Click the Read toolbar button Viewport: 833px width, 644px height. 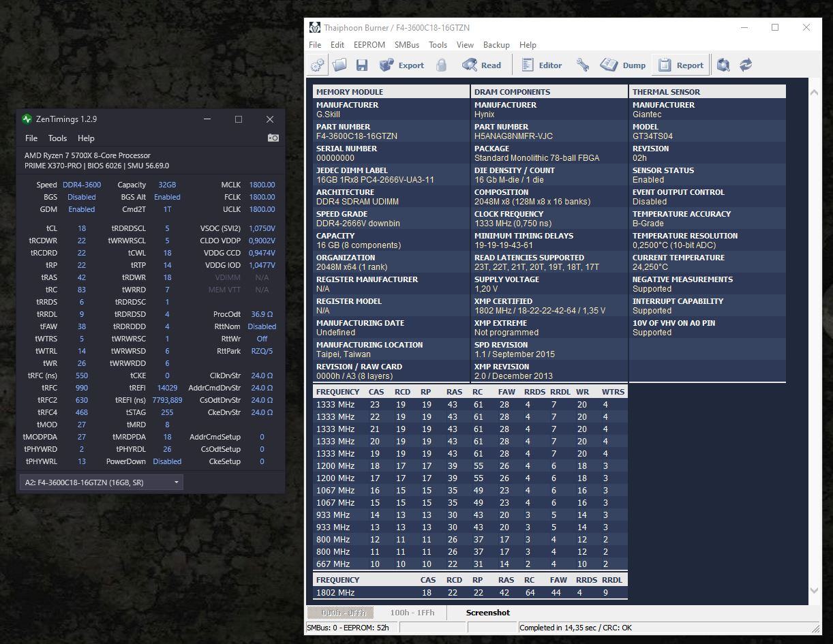tap(481, 65)
